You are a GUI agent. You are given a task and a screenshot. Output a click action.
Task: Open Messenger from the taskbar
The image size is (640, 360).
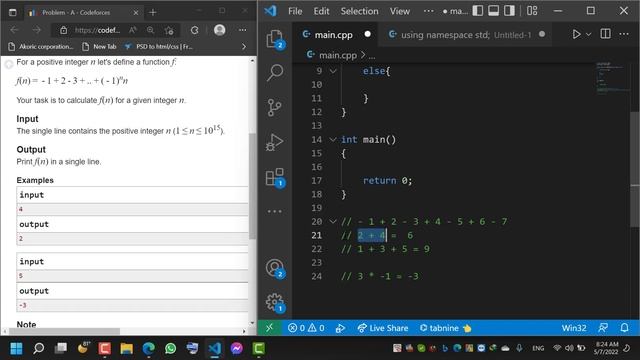[236, 349]
